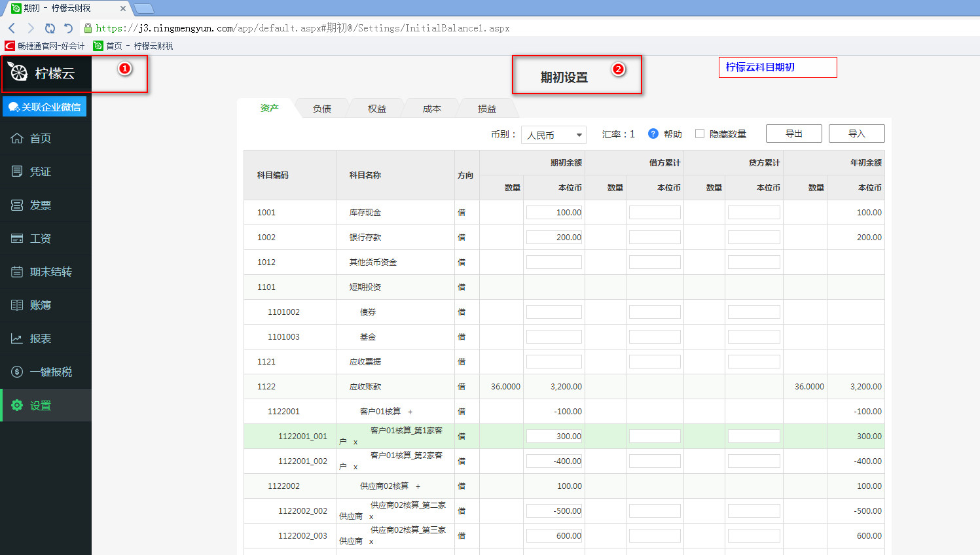The width and height of the screenshot is (980, 555).
Task: Enable the 隐藏数量 checkbox
Action: [700, 134]
